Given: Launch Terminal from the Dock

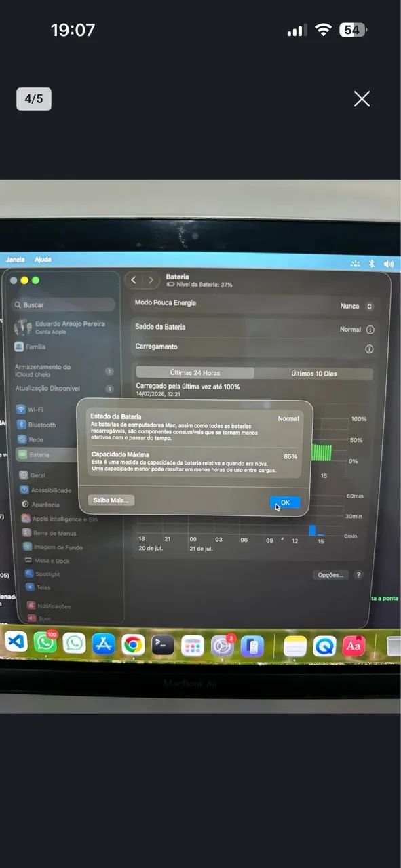Looking at the screenshot, I should (x=163, y=644).
